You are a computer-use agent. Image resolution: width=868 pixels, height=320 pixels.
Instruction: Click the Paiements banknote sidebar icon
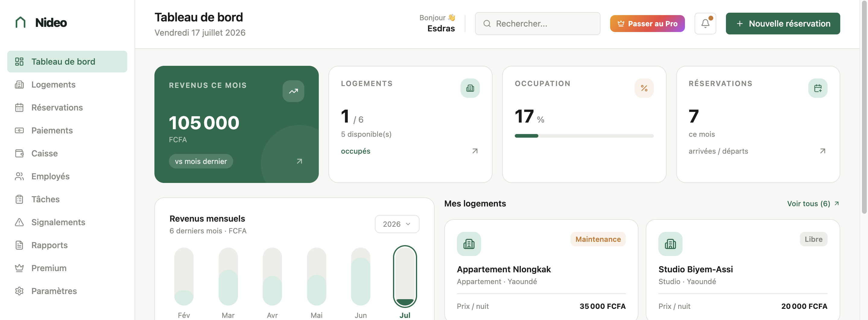point(19,130)
